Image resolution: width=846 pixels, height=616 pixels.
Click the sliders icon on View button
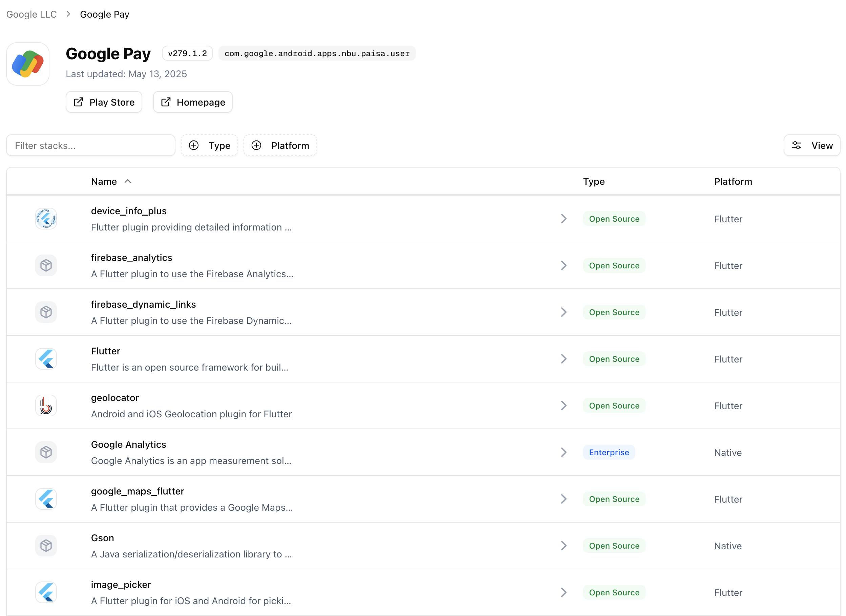click(x=797, y=146)
